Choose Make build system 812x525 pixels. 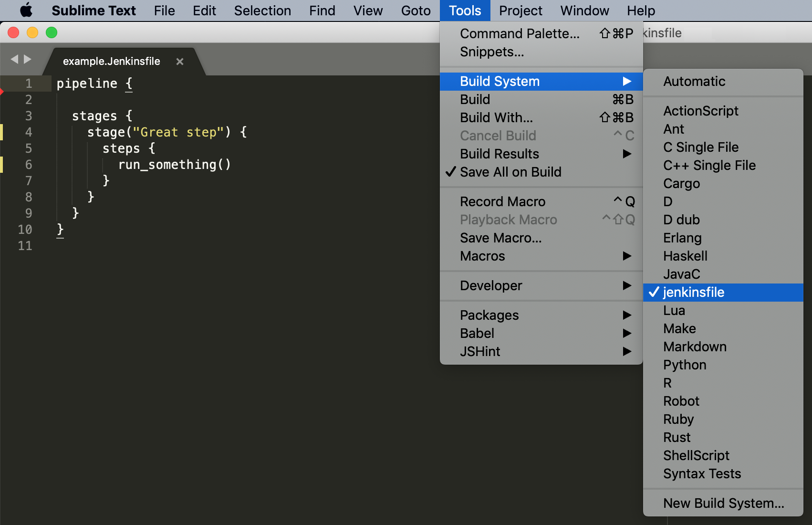click(x=723, y=328)
